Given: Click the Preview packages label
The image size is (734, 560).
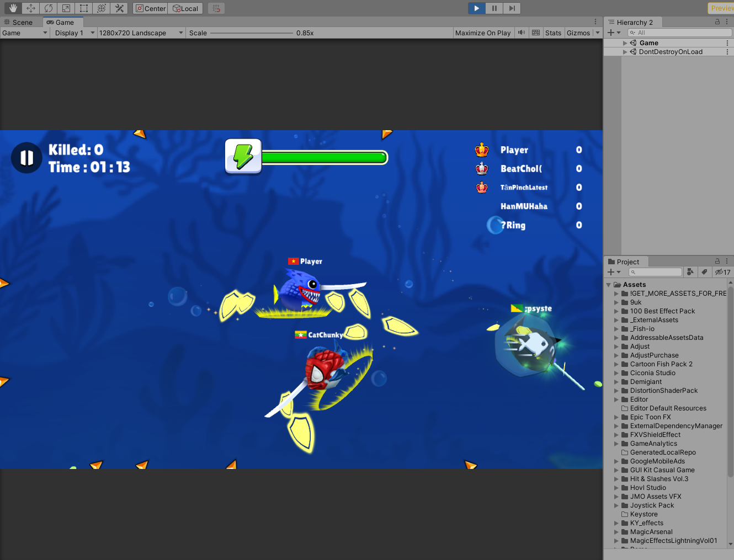Looking at the screenshot, I should pos(722,8).
